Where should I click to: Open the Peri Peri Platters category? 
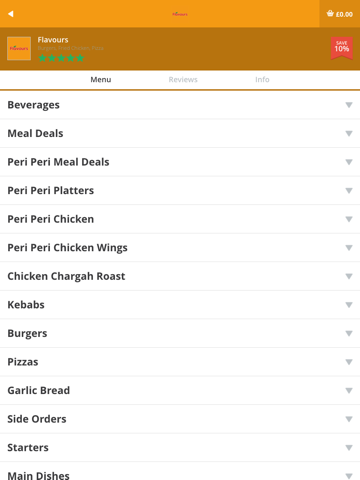pyautogui.click(x=180, y=190)
